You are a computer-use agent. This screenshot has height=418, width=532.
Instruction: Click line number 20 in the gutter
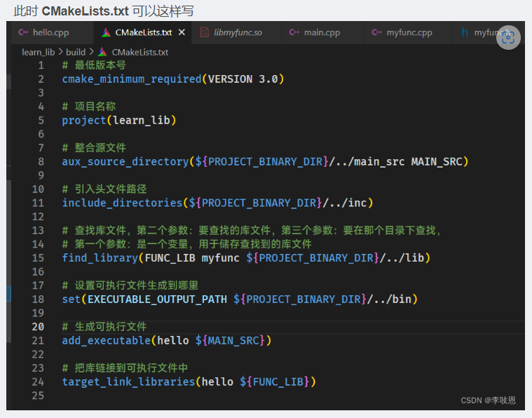38,327
